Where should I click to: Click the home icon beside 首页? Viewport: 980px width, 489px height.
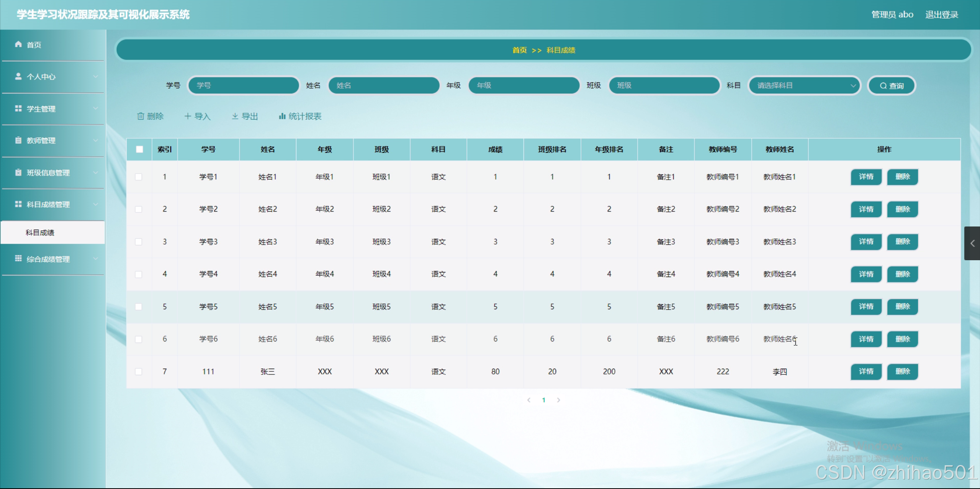coord(18,44)
